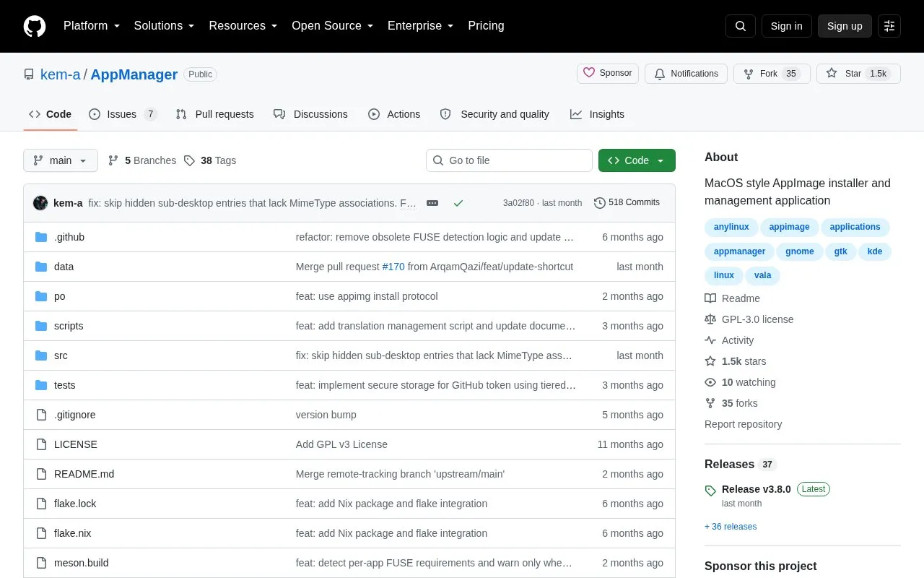Open pull request #170 link
924x578 pixels.
point(393,267)
